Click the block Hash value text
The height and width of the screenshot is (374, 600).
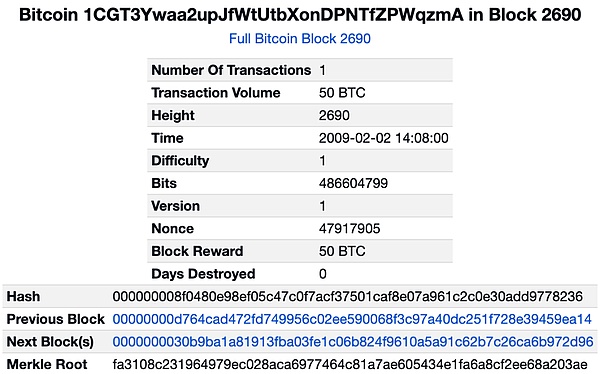(x=347, y=296)
